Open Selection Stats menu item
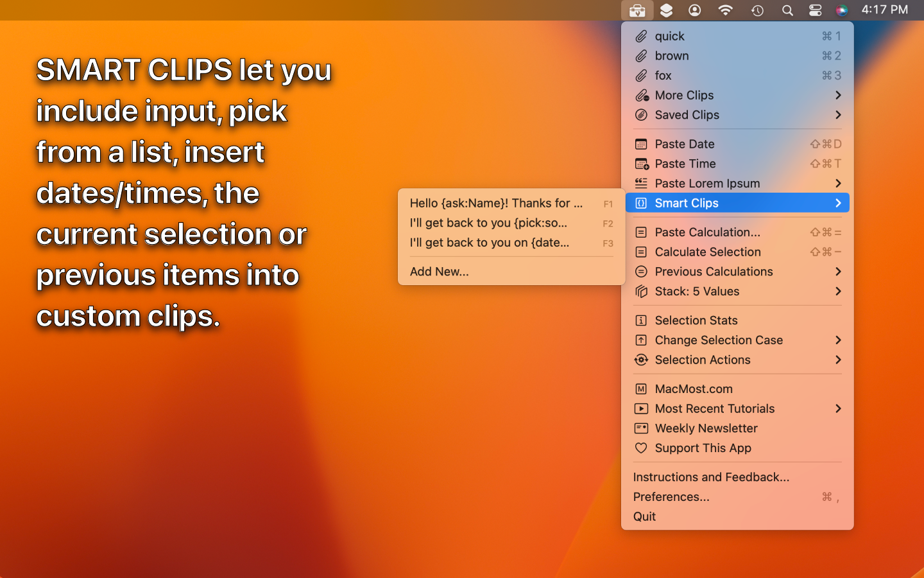924x578 pixels. 737,320
